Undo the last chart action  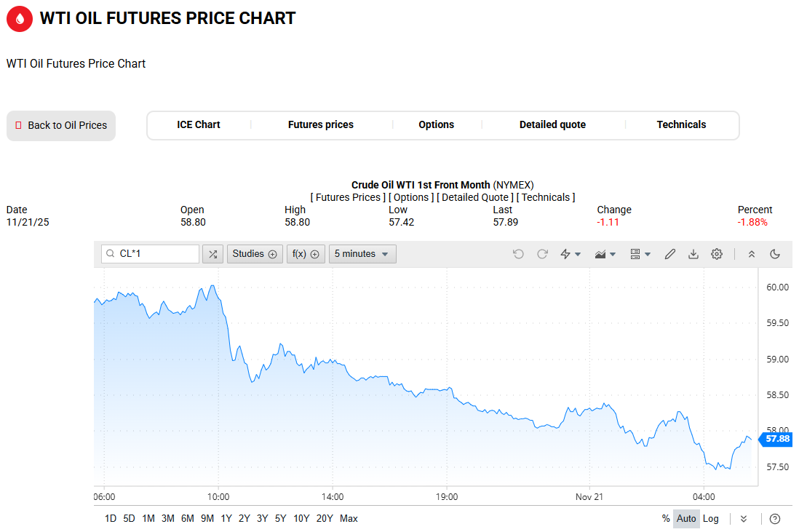click(x=518, y=254)
